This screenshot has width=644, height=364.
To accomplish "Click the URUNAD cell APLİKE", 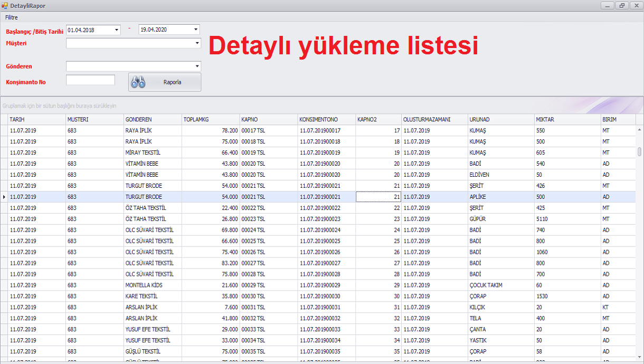I will pyautogui.click(x=501, y=197).
